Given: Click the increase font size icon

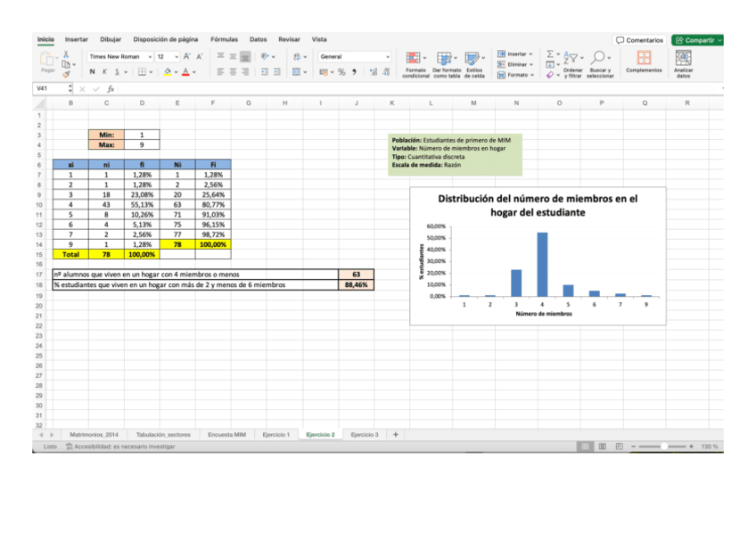Looking at the screenshot, I should tap(187, 56).
